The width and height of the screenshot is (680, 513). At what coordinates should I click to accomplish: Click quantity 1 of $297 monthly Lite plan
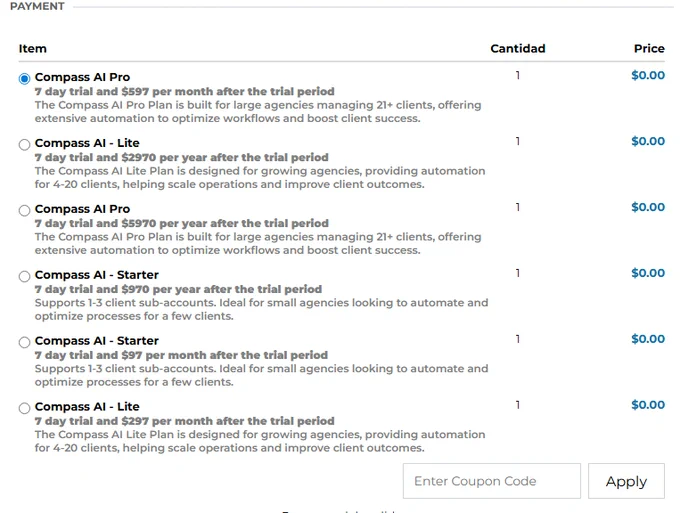[518, 405]
